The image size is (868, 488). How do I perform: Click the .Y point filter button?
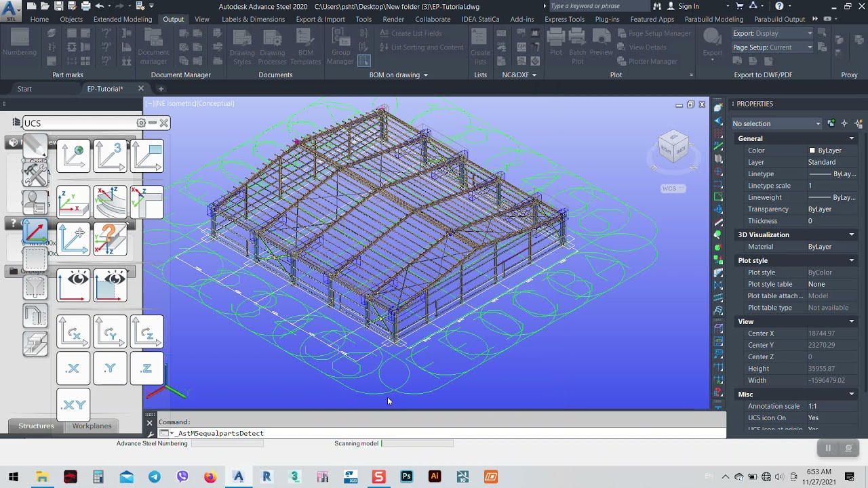pyautogui.click(x=110, y=369)
